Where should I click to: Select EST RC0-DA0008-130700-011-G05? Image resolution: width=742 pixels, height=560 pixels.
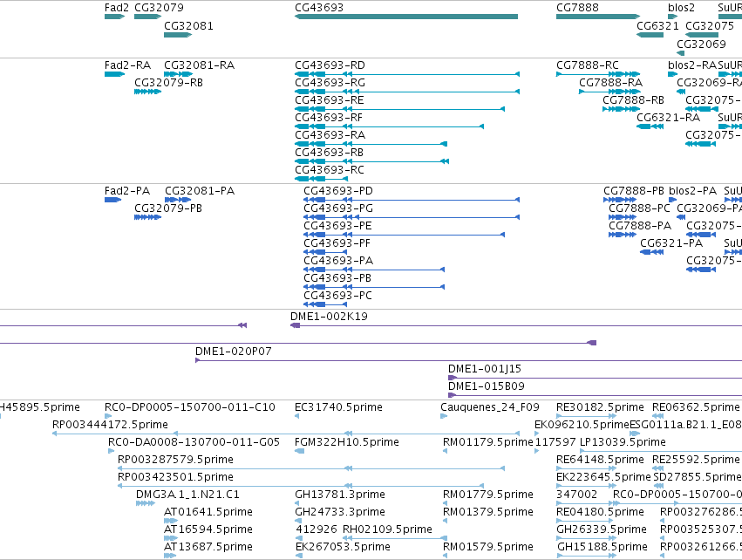112,451
